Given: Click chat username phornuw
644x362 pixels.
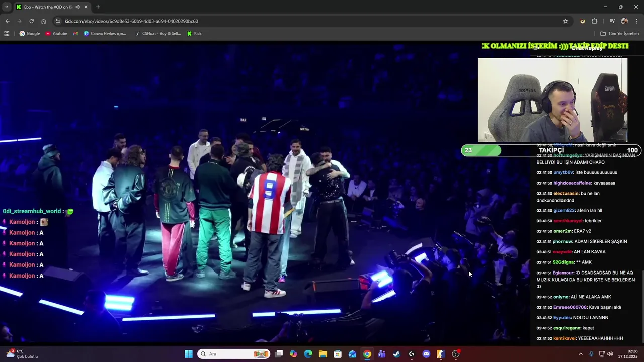Looking at the screenshot, I should [x=562, y=241].
